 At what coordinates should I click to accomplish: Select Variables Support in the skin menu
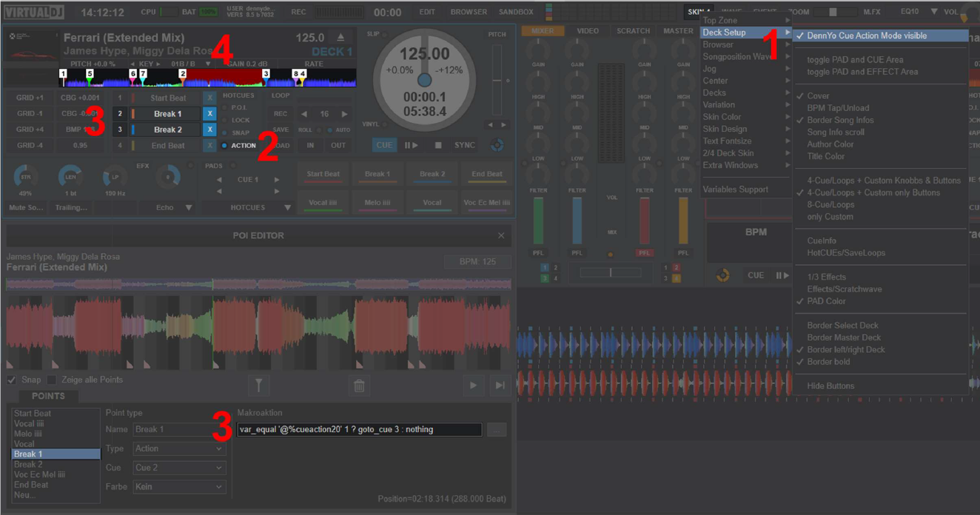[x=745, y=189]
